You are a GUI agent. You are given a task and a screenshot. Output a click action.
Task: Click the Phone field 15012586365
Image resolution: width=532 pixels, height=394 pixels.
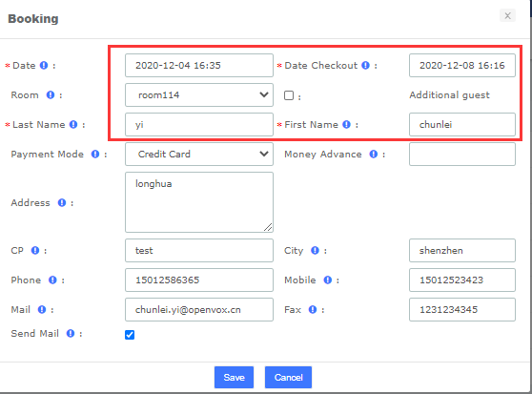(199, 280)
